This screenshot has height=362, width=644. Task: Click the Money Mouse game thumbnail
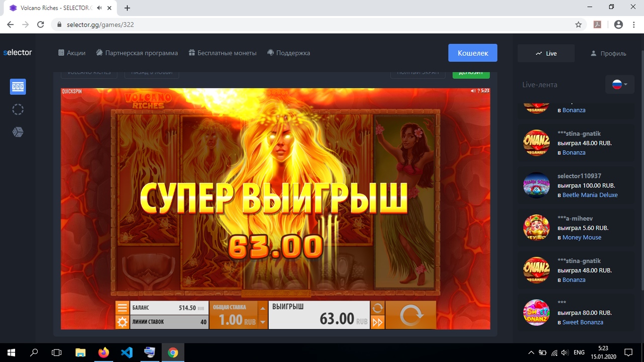(536, 227)
